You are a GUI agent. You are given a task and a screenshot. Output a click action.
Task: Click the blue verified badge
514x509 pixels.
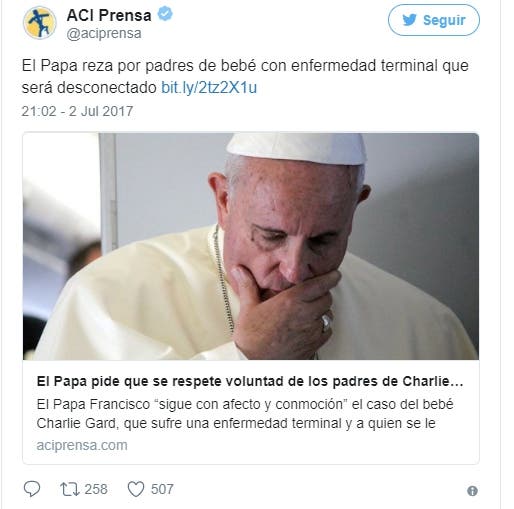point(165,14)
